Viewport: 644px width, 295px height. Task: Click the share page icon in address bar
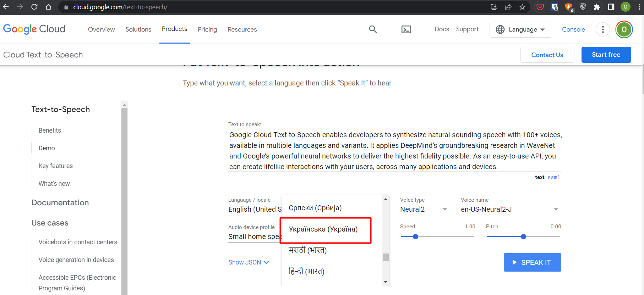508,7
